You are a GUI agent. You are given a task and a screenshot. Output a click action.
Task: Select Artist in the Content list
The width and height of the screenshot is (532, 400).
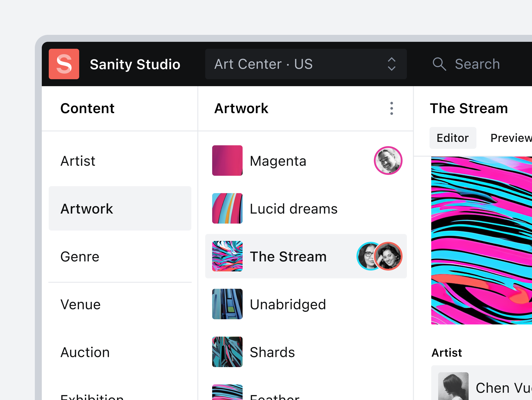[78, 161]
